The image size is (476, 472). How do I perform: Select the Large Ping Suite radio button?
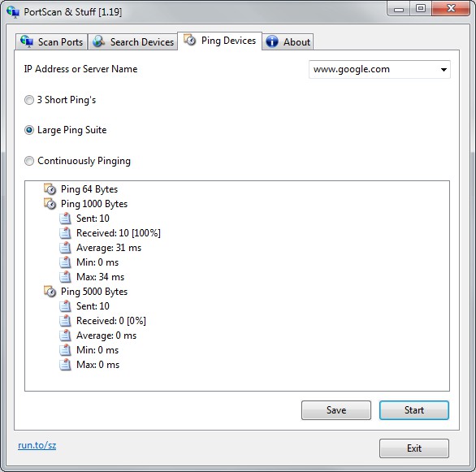click(x=29, y=130)
